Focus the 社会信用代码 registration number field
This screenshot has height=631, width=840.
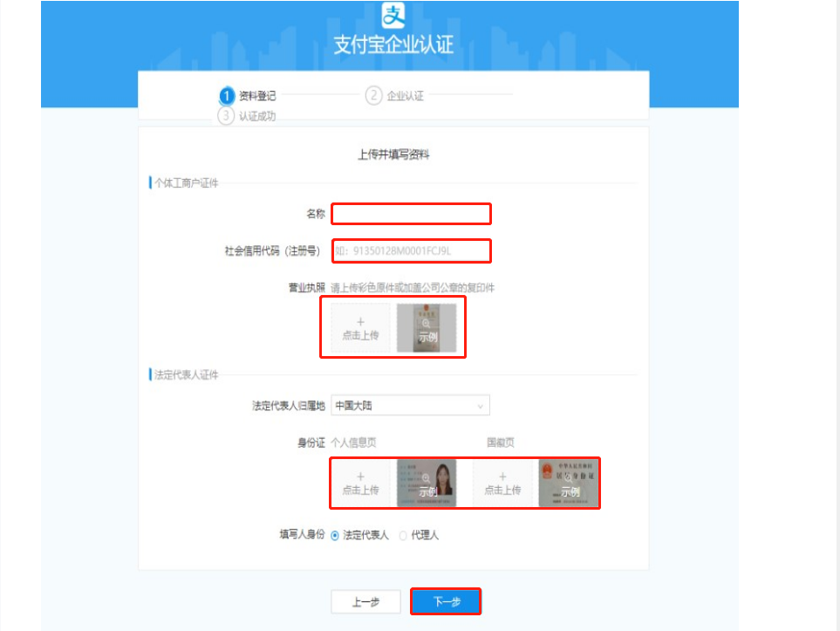tap(411, 250)
